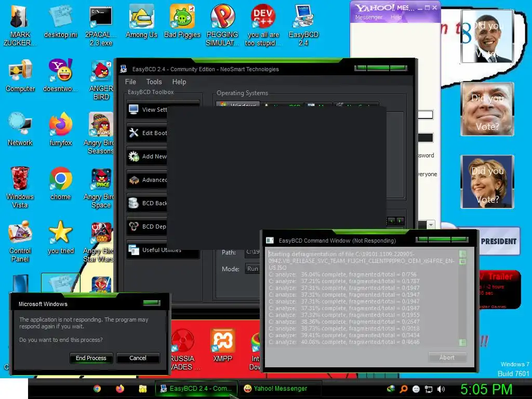Image resolution: width=532 pixels, height=399 pixels.
Task: Switch to EasyBCD 2.4 taskbar button
Action: (x=196, y=389)
